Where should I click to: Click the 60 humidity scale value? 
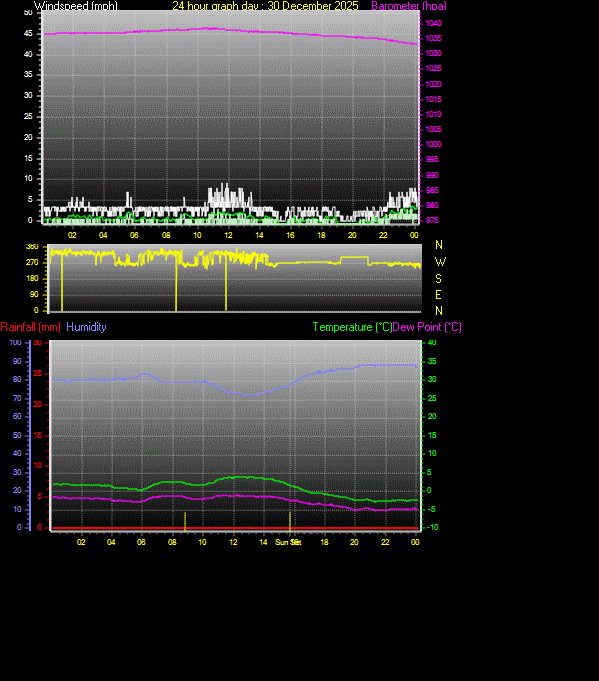coord(17,416)
